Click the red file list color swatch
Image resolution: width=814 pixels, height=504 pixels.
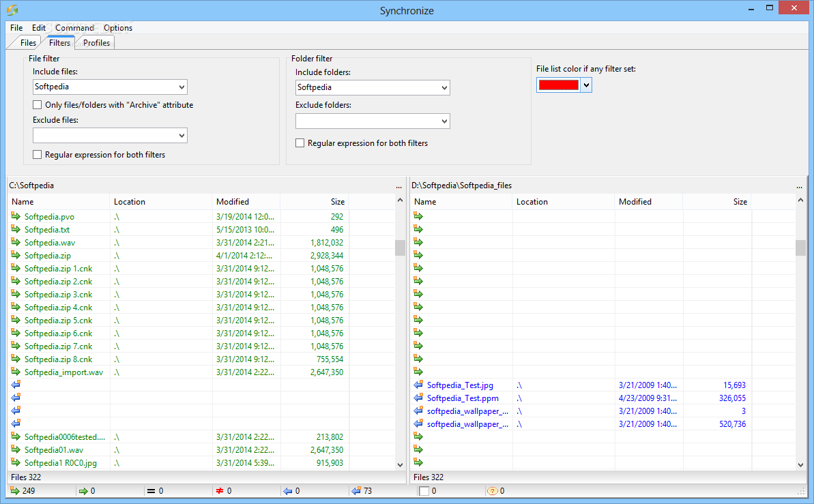[x=559, y=85]
